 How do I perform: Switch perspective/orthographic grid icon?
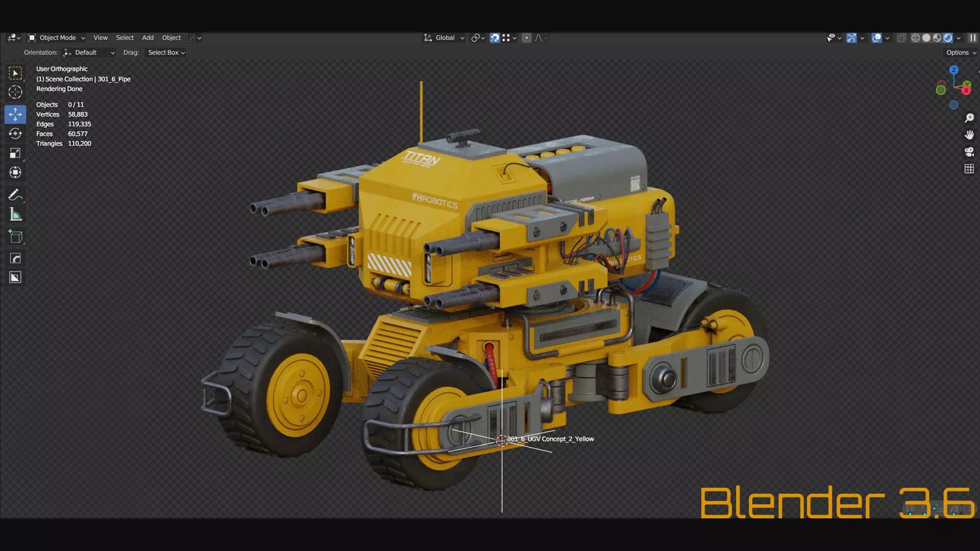969,169
